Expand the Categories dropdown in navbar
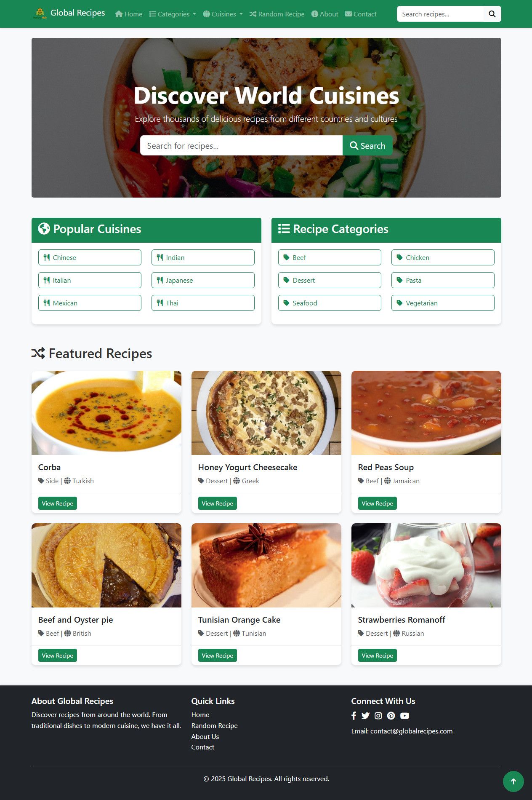 click(x=173, y=14)
